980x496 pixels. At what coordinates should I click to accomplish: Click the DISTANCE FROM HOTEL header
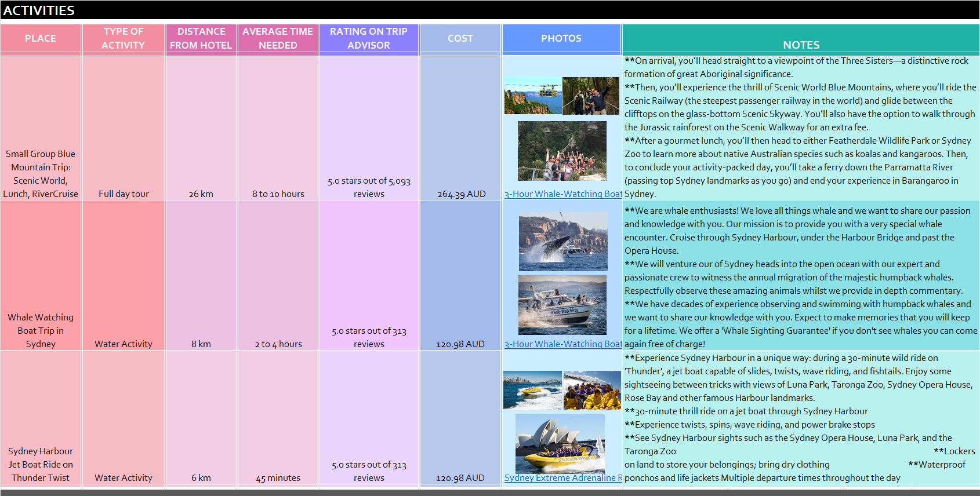click(x=201, y=38)
